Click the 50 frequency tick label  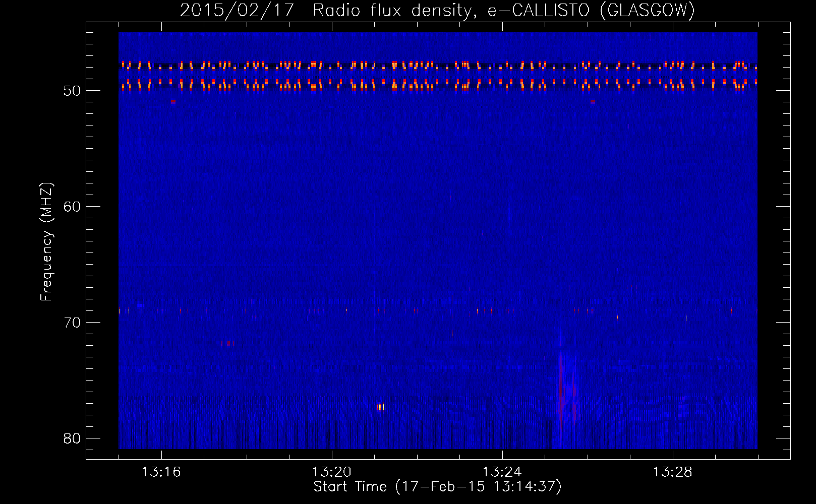click(72, 91)
